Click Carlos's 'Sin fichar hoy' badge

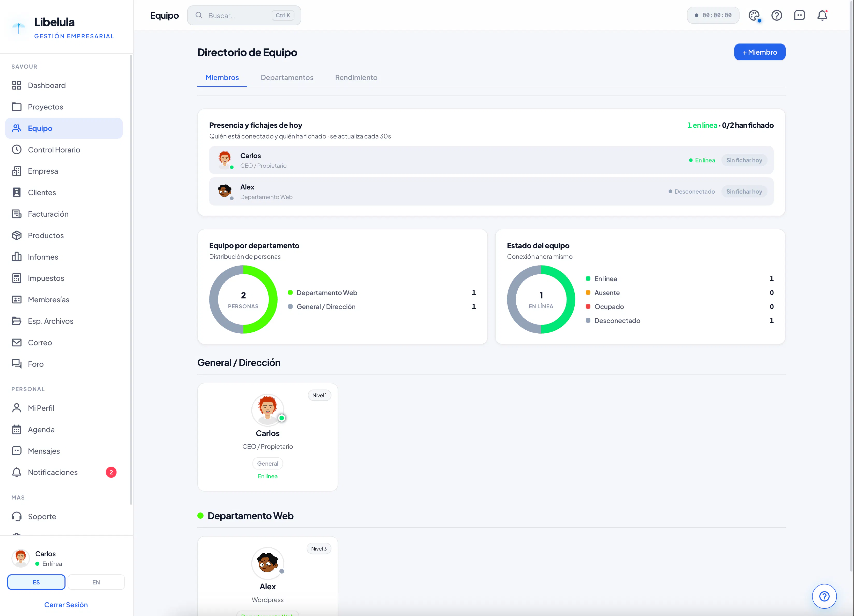(x=744, y=160)
